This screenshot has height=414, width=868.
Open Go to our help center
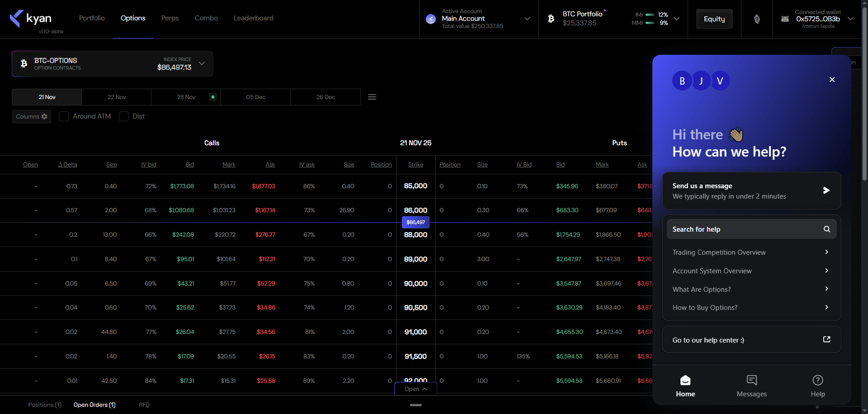752,339
